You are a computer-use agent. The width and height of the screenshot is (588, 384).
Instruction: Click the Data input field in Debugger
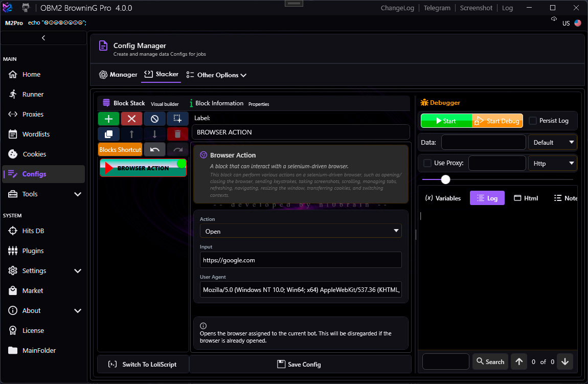(x=483, y=143)
